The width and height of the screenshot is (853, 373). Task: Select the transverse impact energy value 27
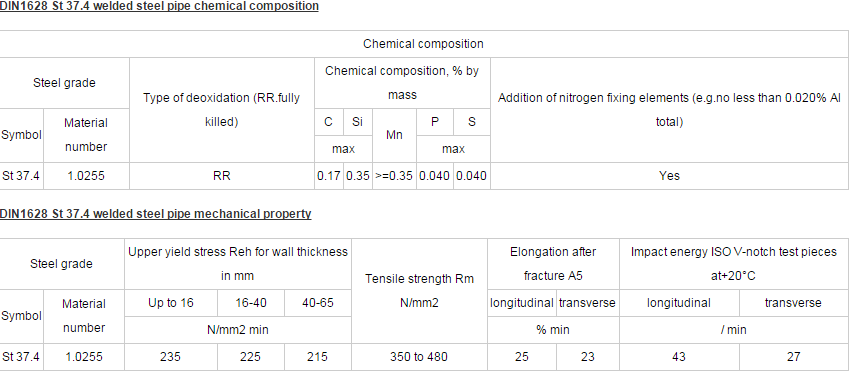click(794, 357)
